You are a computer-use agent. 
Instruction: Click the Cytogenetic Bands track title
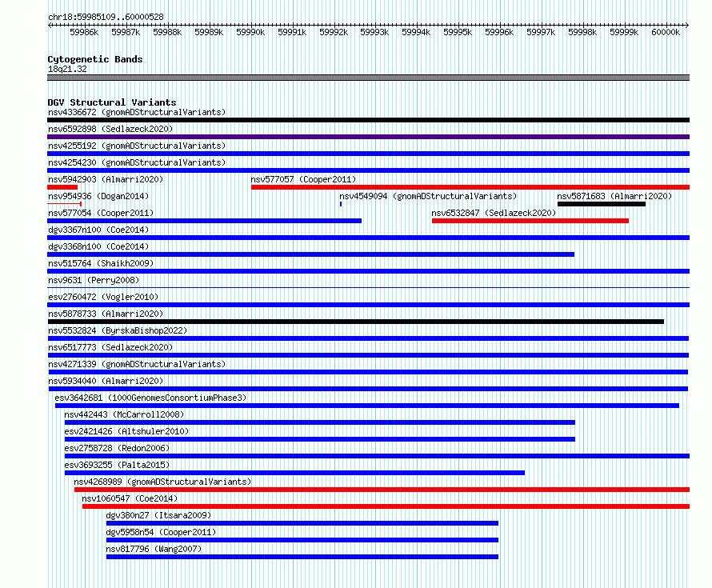click(95, 59)
